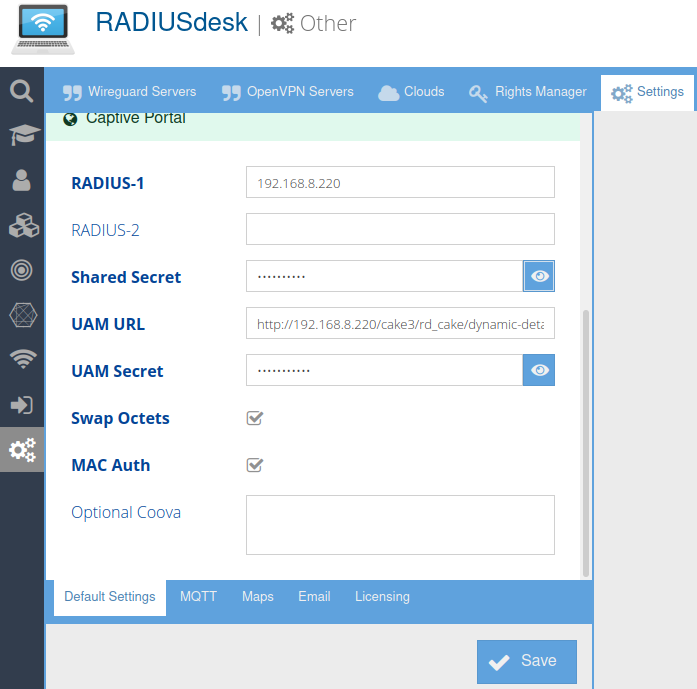Toggle the MAC Auth checkbox
Viewport: 697px width, 689px height.
[x=255, y=465]
